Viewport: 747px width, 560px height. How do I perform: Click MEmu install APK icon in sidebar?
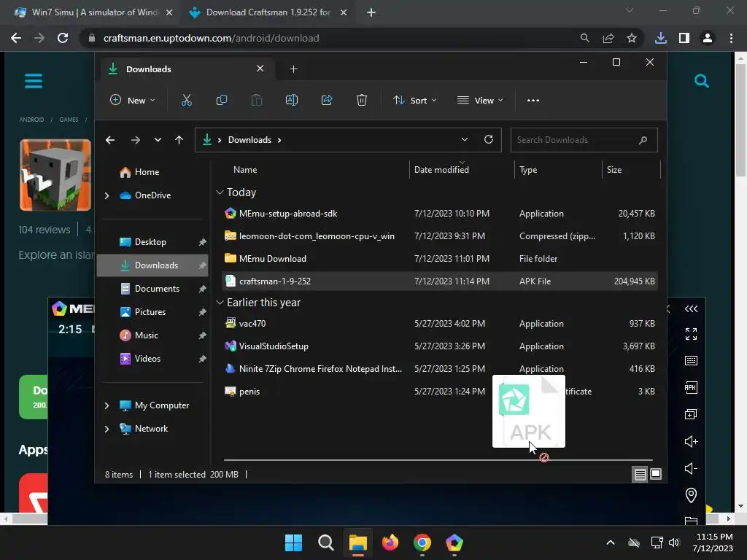point(691,387)
